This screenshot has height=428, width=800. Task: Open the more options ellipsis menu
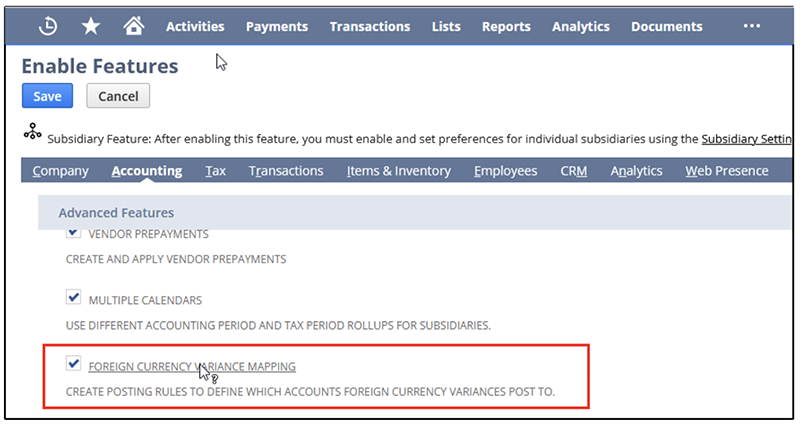[752, 26]
